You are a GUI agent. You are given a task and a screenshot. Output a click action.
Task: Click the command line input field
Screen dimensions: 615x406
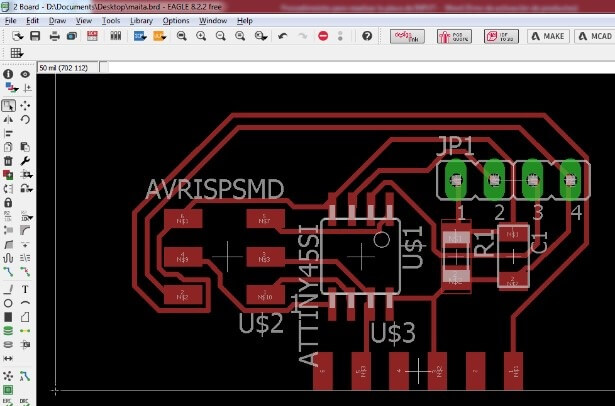[x=361, y=67]
